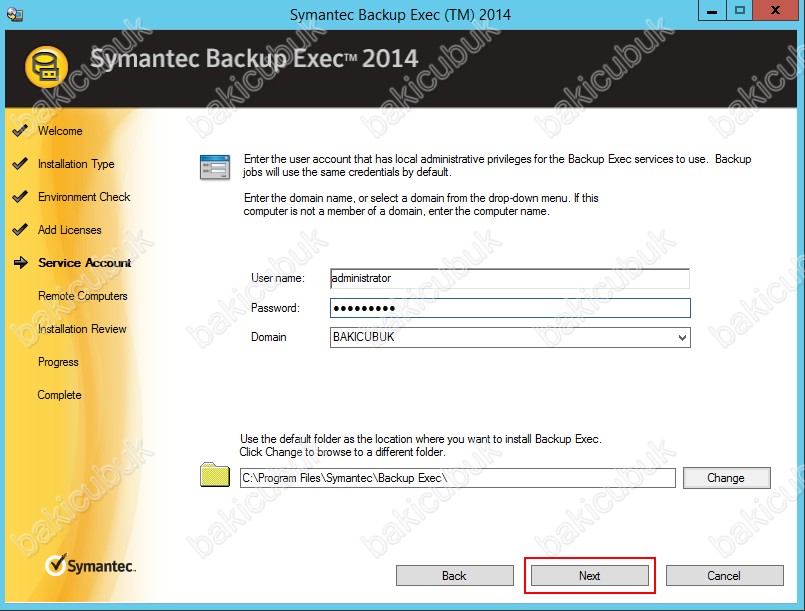Screen dimensions: 805x611
Task: Select the Remote Computers step
Action: coord(83,296)
